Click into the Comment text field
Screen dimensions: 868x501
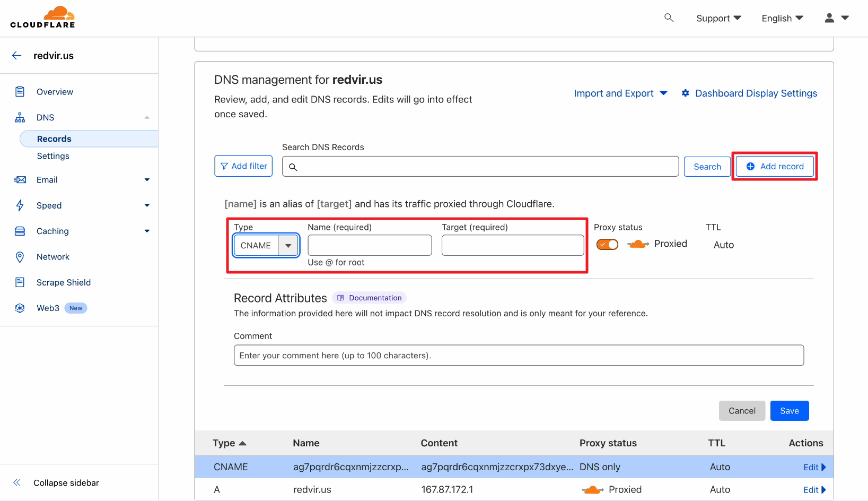[519, 356]
